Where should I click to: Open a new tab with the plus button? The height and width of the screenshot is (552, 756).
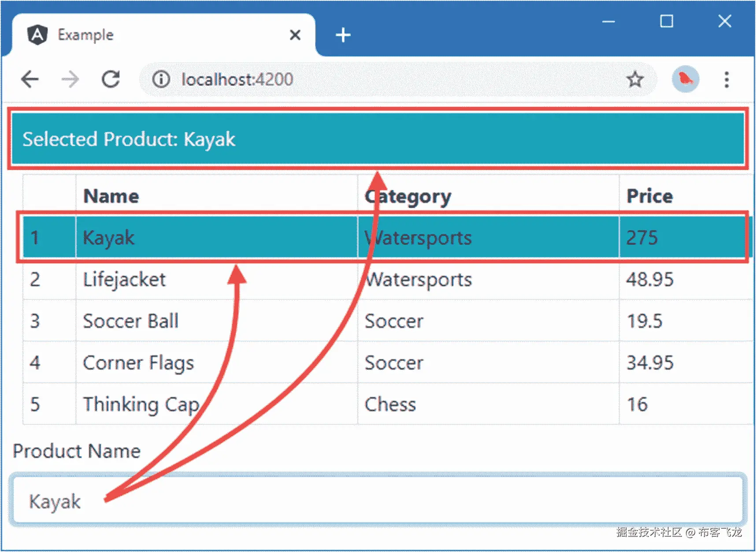click(343, 35)
